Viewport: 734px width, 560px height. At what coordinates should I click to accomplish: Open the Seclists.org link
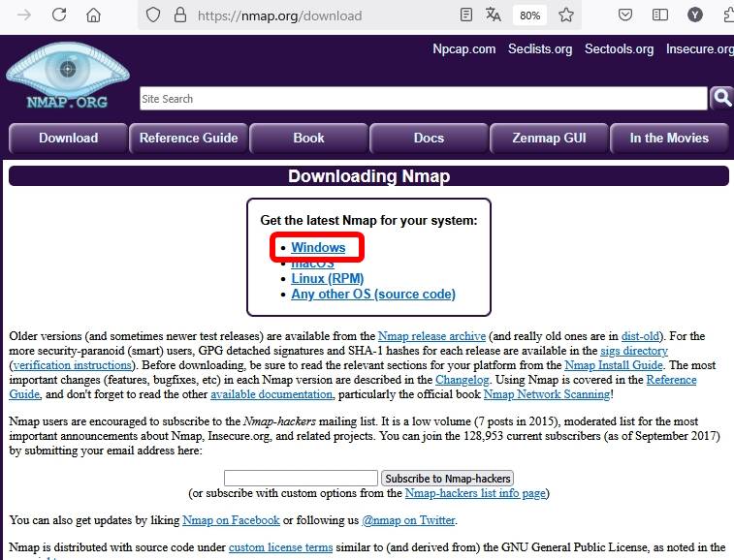pyautogui.click(x=540, y=49)
